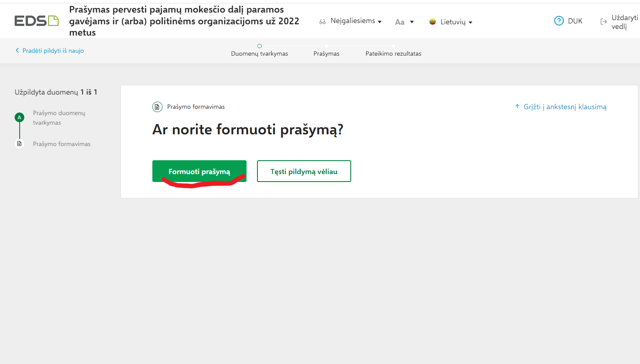Screen dimensions: 640x364
Task: Open the Neįgaliesiems dropdown
Action: [x=356, y=21]
